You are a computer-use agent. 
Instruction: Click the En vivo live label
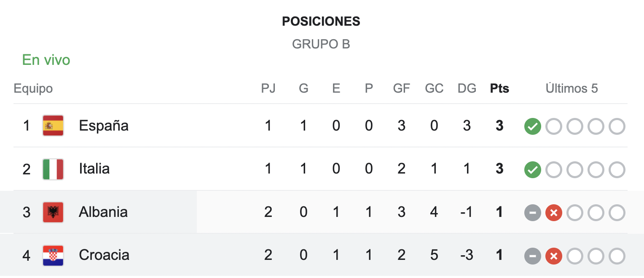tap(46, 60)
